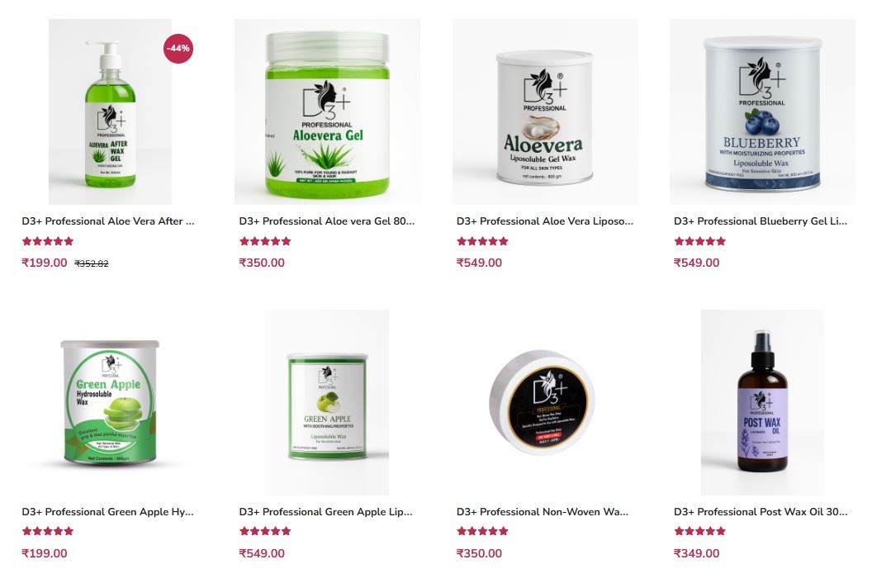Follow the D3+ Professional Aloe vera Gel 80 link
The height and width of the screenshot is (588, 877).
pyautogui.click(x=327, y=221)
